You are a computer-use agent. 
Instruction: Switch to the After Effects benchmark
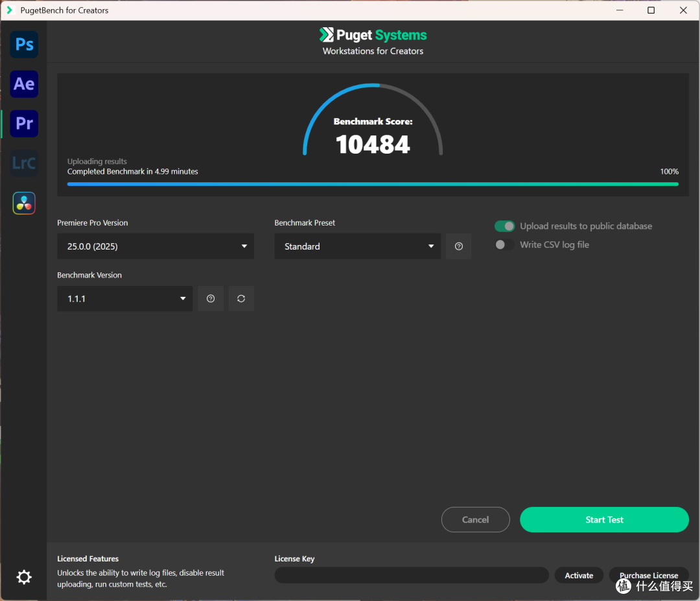pos(24,84)
